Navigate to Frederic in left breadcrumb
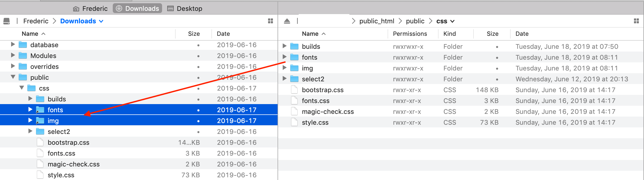Viewport: 644px width, 180px height. point(36,21)
